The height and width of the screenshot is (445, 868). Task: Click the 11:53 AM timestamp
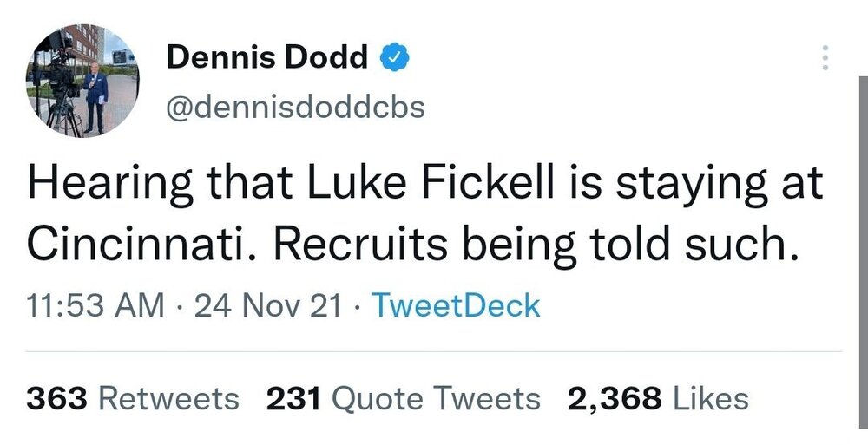coord(95,306)
